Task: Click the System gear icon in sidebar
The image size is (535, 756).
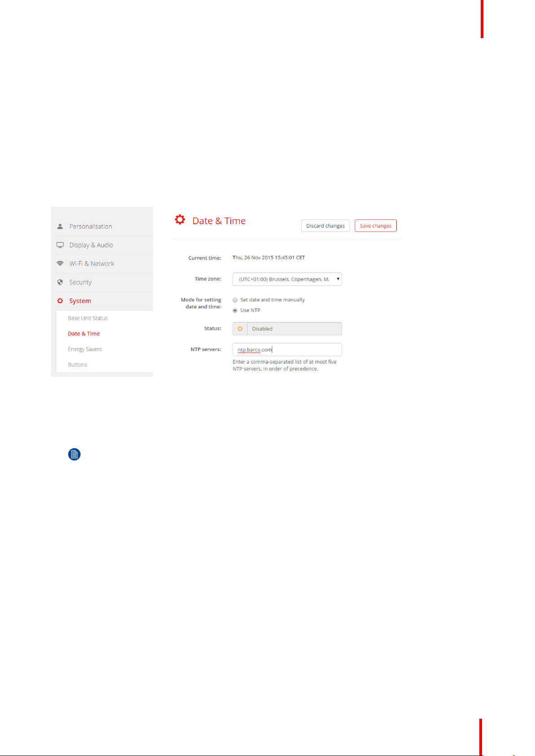Action: click(60, 301)
